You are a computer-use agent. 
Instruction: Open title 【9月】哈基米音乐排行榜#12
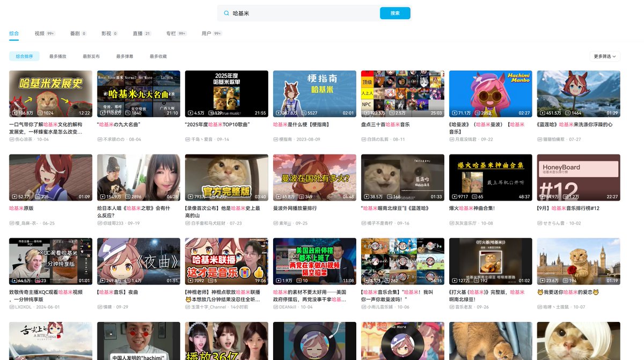[x=568, y=208]
